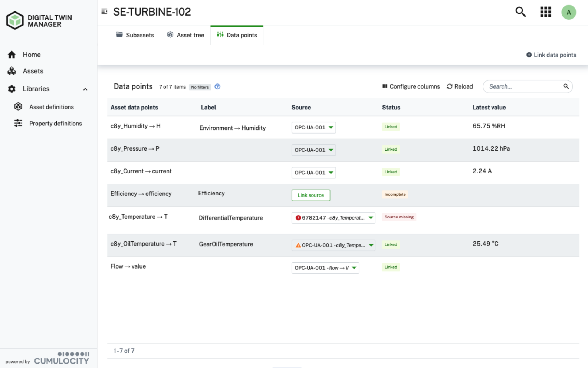The width and height of the screenshot is (588, 368).
Task: Open Property definitions in the sidebar
Action: tap(55, 123)
